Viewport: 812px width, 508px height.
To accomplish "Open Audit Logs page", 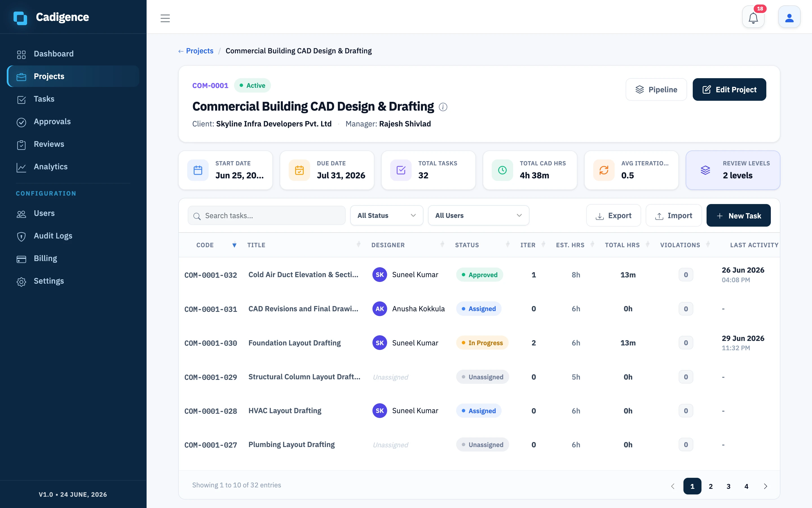I will click(x=73, y=236).
